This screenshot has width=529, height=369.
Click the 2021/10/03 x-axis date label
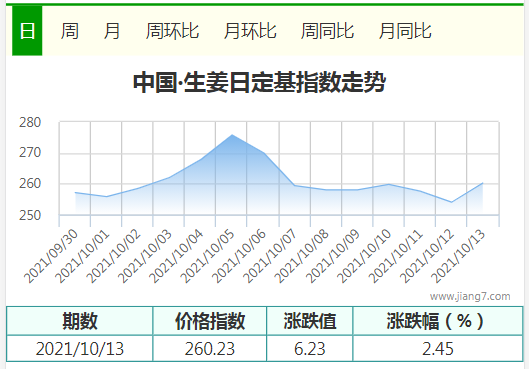coord(145,256)
